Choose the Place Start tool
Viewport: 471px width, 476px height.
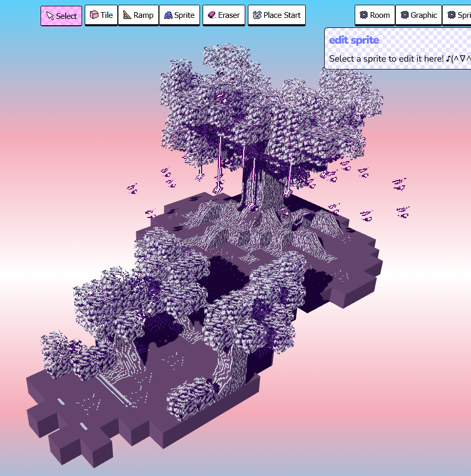[x=276, y=15]
